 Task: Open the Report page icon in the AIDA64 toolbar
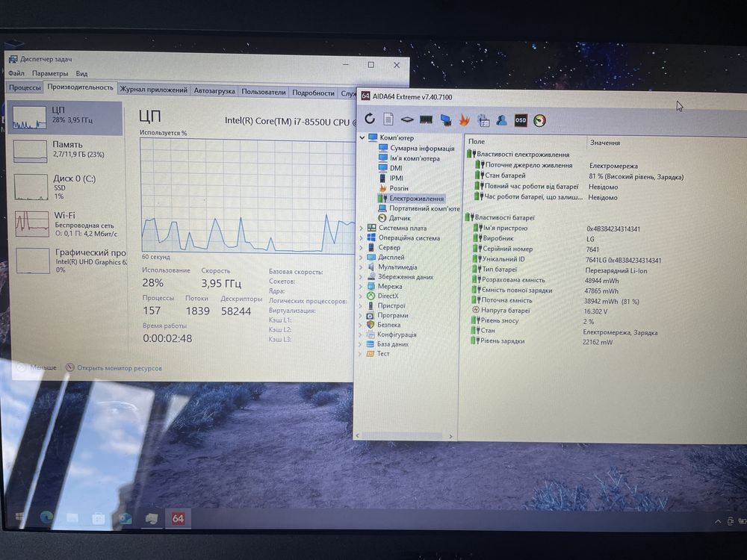tap(388, 119)
